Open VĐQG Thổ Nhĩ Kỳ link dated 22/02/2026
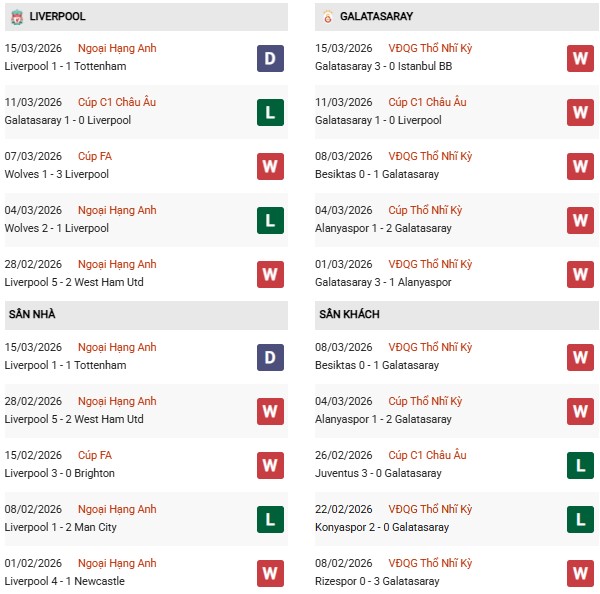This screenshot has width=600, height=594. pyautogui.click(x=429, y=509)
